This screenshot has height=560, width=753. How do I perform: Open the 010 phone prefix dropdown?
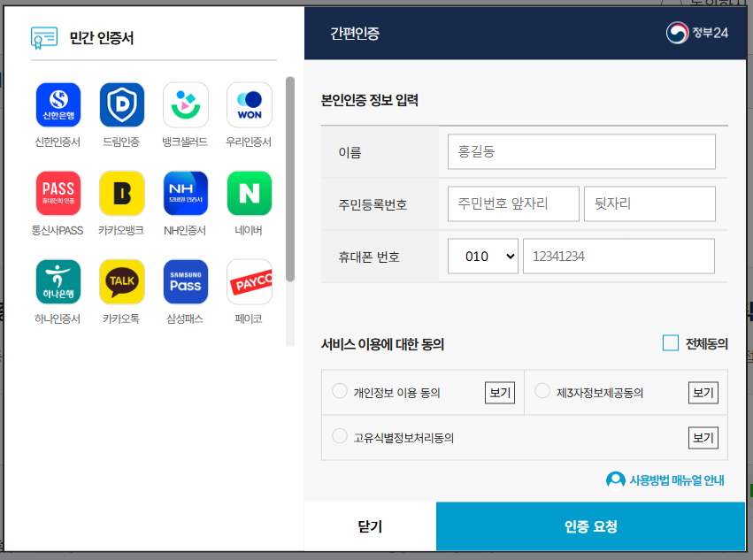click(483, 256)
